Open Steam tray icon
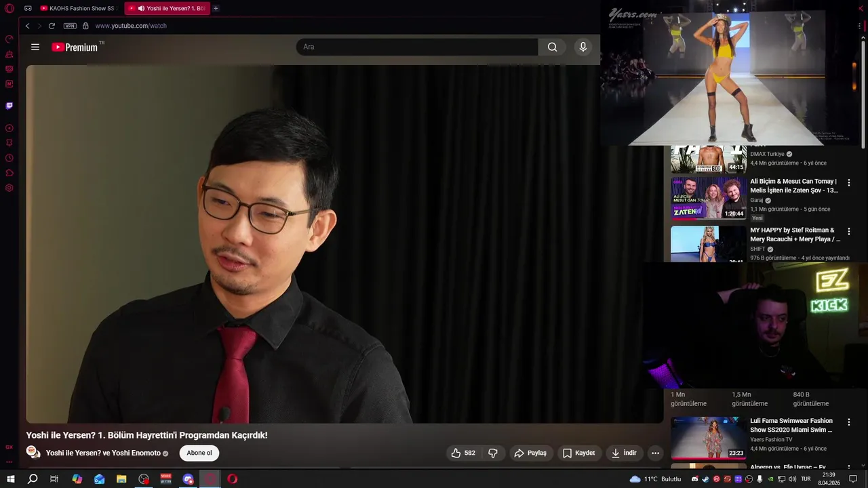 [x=705, y=479]
